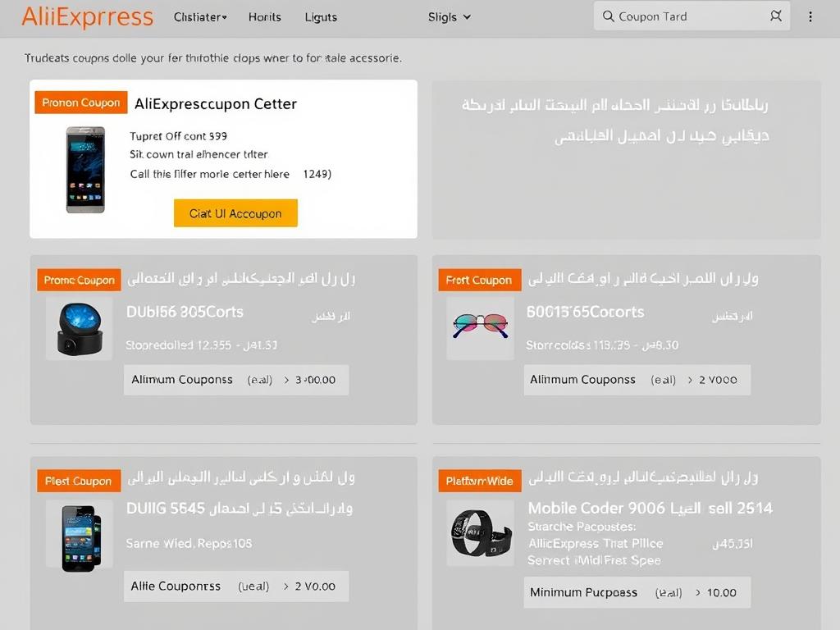840x630 pixels.
Task: Click the Frert Coupon badge
Action: click(x=479, y=280)
